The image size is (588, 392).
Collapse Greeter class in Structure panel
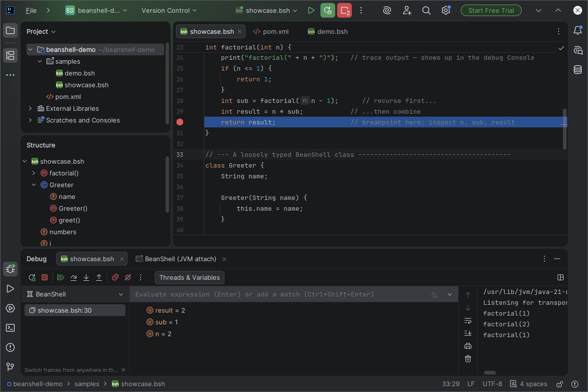tap(34, 185)
